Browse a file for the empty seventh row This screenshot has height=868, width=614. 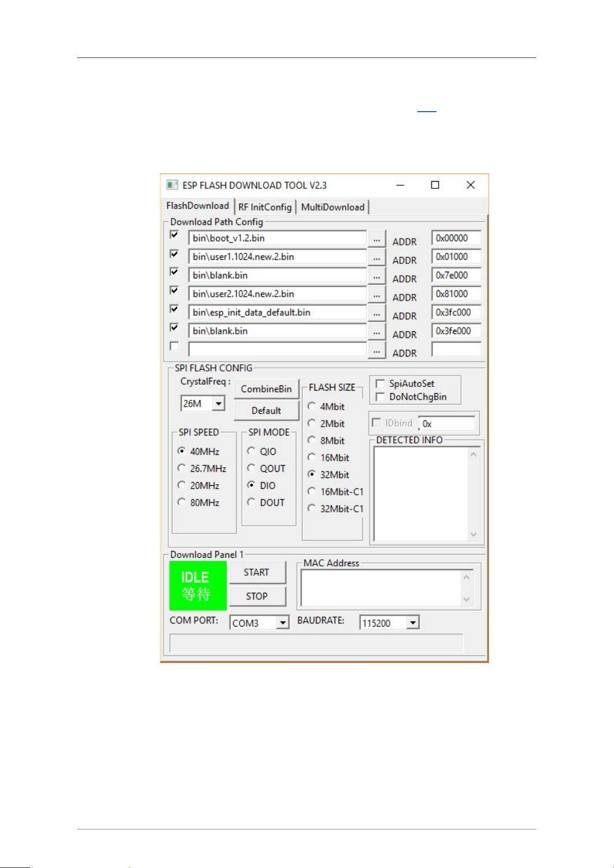pos(377,350)
